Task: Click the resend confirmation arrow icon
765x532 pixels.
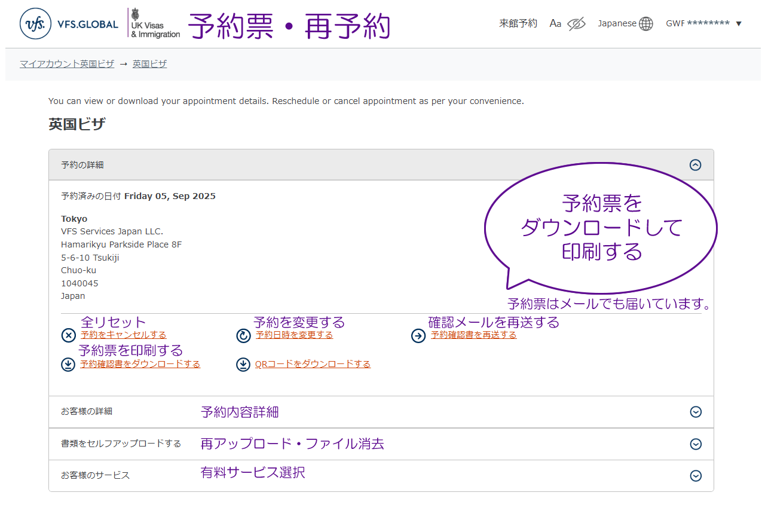Action: [x=418, y=335]
